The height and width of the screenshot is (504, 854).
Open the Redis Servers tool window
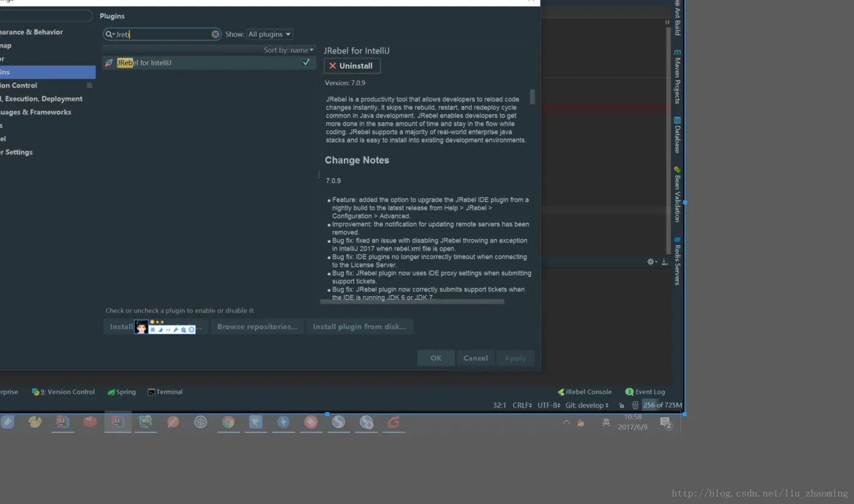677,260
